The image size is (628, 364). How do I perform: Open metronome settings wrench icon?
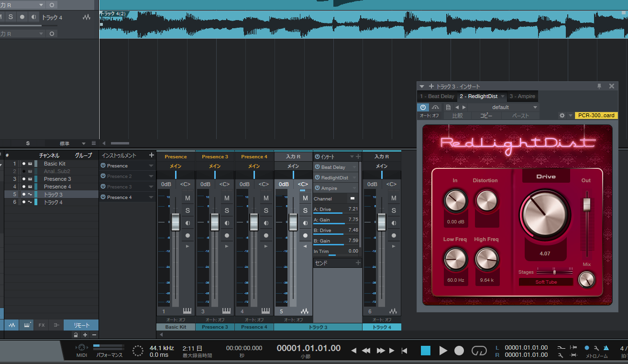point(596,348)
